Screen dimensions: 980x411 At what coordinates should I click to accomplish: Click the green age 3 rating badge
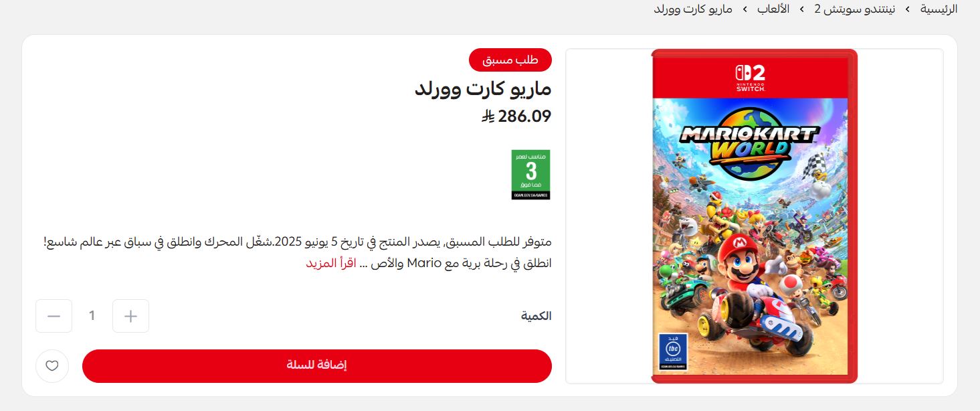530,175
